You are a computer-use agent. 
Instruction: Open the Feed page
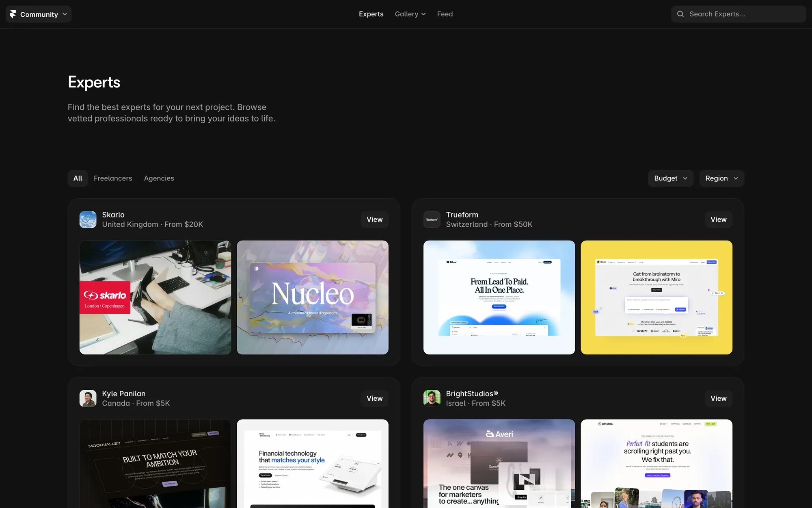pyautogui.click(x=445, y=14)
